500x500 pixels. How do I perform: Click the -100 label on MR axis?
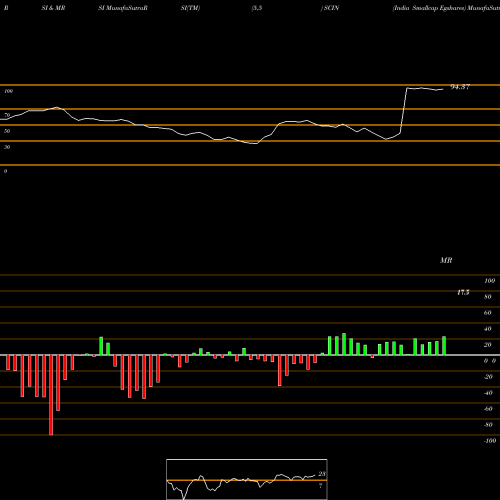[490, 440]
